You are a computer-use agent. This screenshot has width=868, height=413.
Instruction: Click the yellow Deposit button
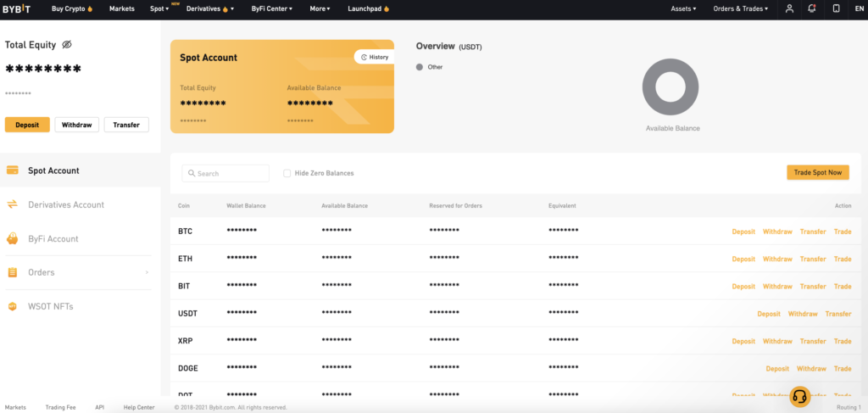pyautogui.click(x=27, y=125)
